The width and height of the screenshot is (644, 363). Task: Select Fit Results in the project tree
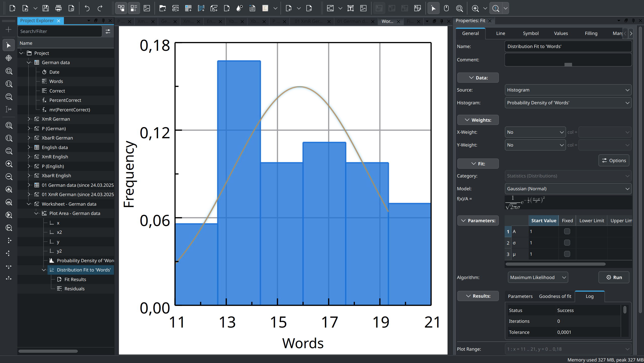tap(75, 279)
